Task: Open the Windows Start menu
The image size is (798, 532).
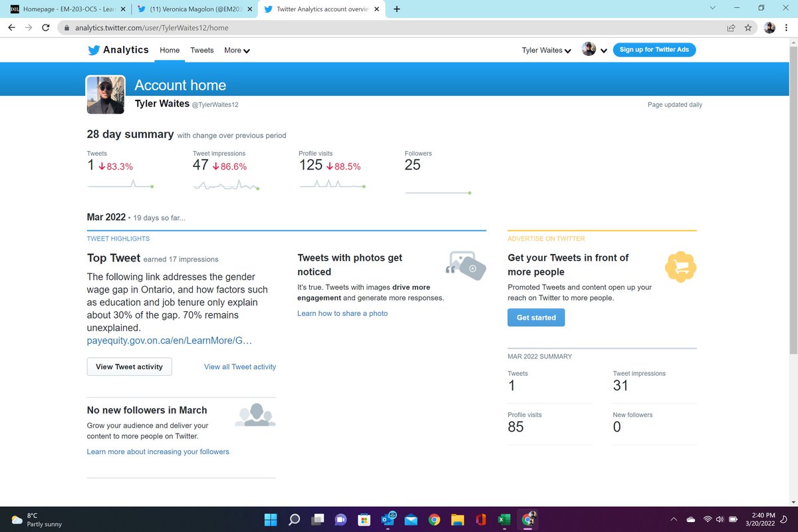Action: [x=270, y=519]
